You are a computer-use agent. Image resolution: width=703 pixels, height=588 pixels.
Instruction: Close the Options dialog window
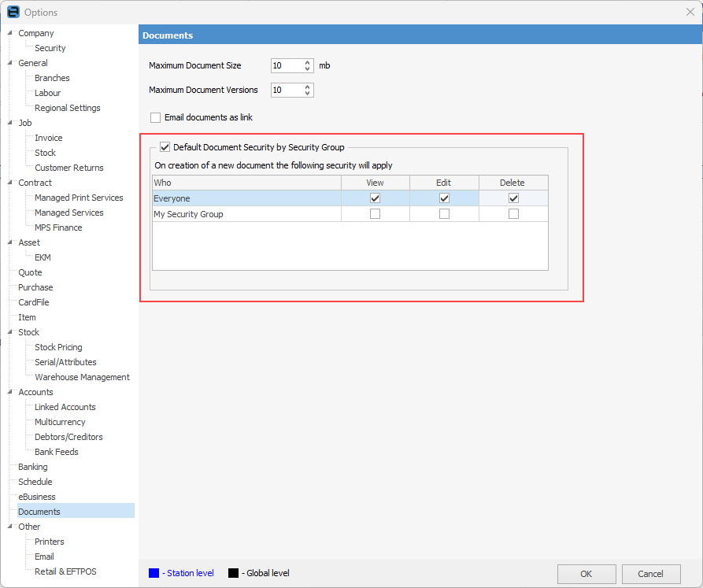click(690, 12)
